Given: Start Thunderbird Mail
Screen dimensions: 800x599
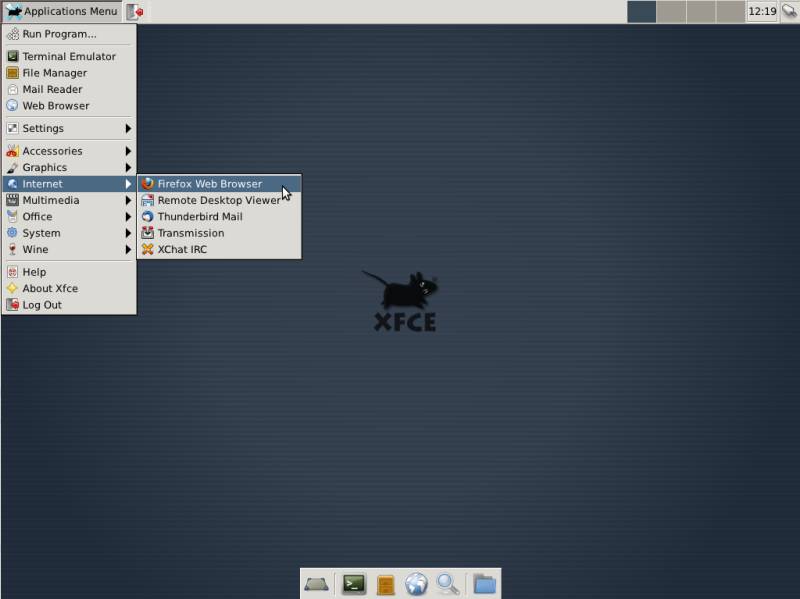Looking at the screenshot, I should point(219,216).
